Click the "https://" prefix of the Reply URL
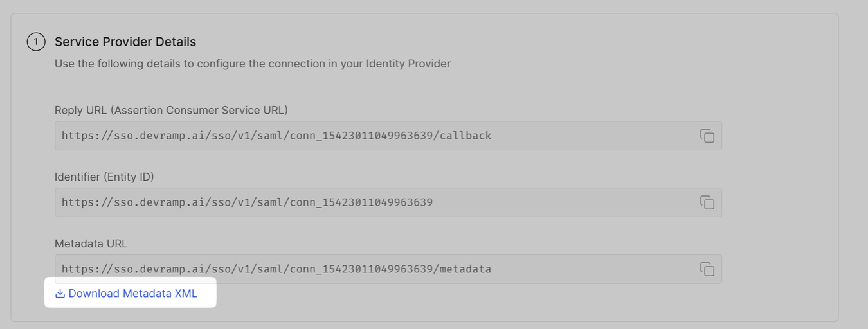The width and height of the screenshot is (868, 329). pos(86,136)
